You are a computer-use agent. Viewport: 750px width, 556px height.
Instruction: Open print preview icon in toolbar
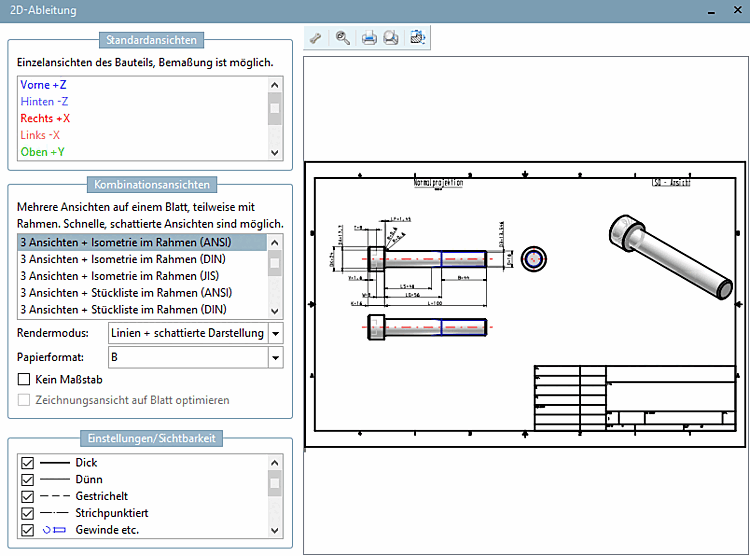click(x=391, y=39)
